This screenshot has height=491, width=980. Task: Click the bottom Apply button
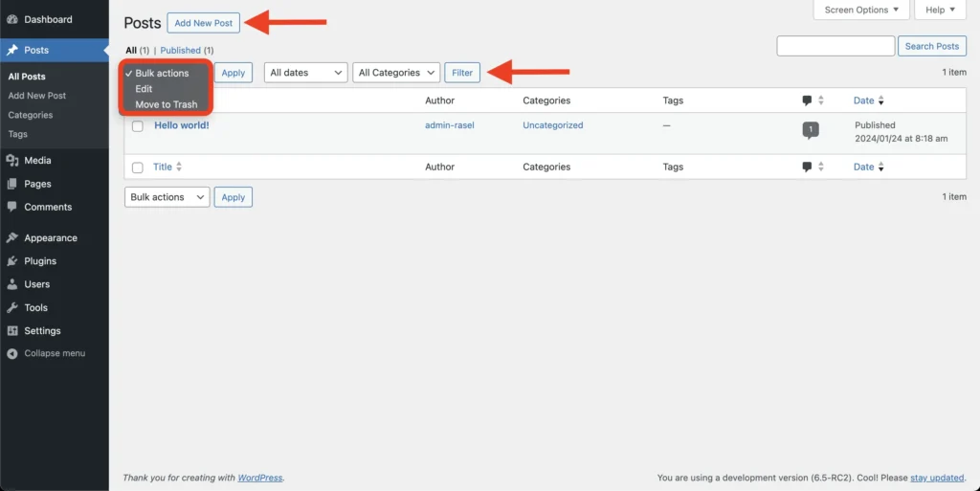pos(234,197)
